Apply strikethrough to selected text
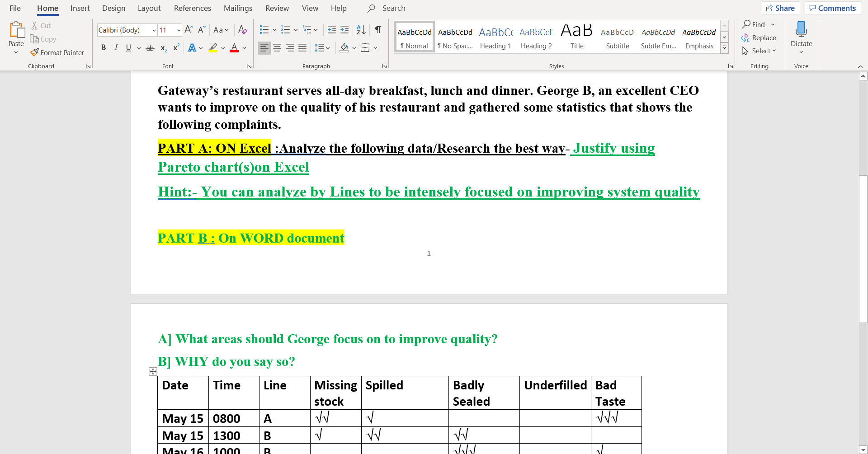This screenshot has width=868, height=454. click(x=150, y=47)
